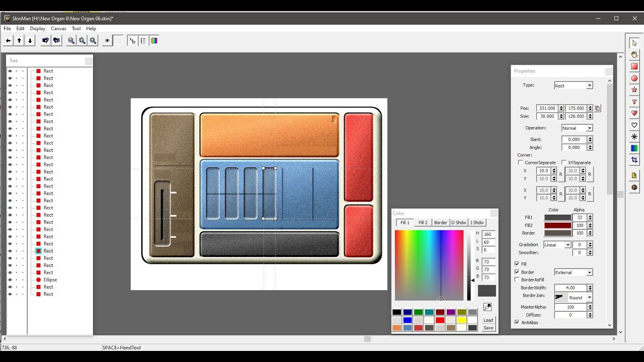Toggle the dotted grid display icon
The width and height of the screenshot is (644, 362).
[x=118, y=41]
